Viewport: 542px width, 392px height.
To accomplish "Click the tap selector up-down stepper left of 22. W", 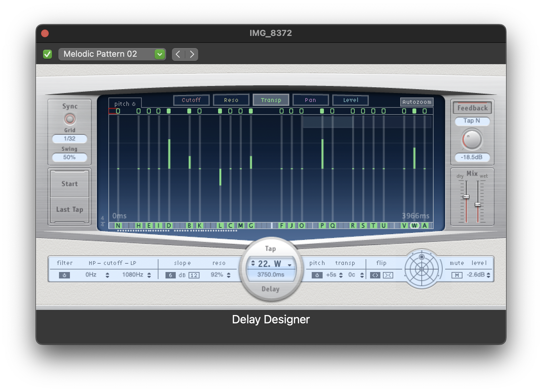I will (253, 263).
